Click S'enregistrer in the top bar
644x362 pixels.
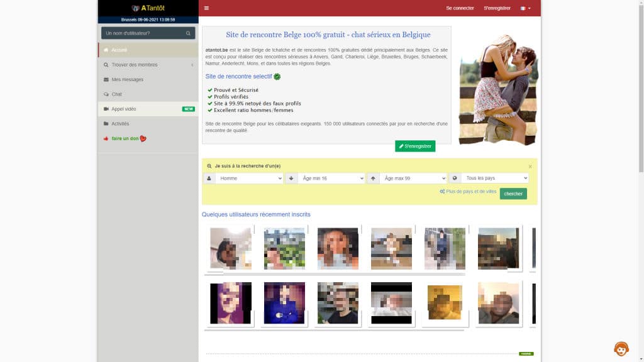[497, 8]
